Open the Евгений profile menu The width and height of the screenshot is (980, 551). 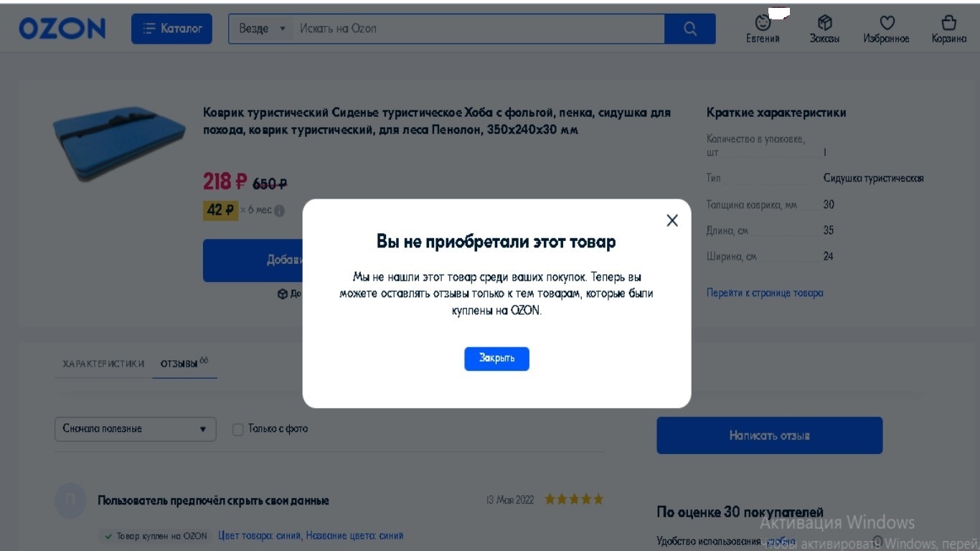coord(761,27)
